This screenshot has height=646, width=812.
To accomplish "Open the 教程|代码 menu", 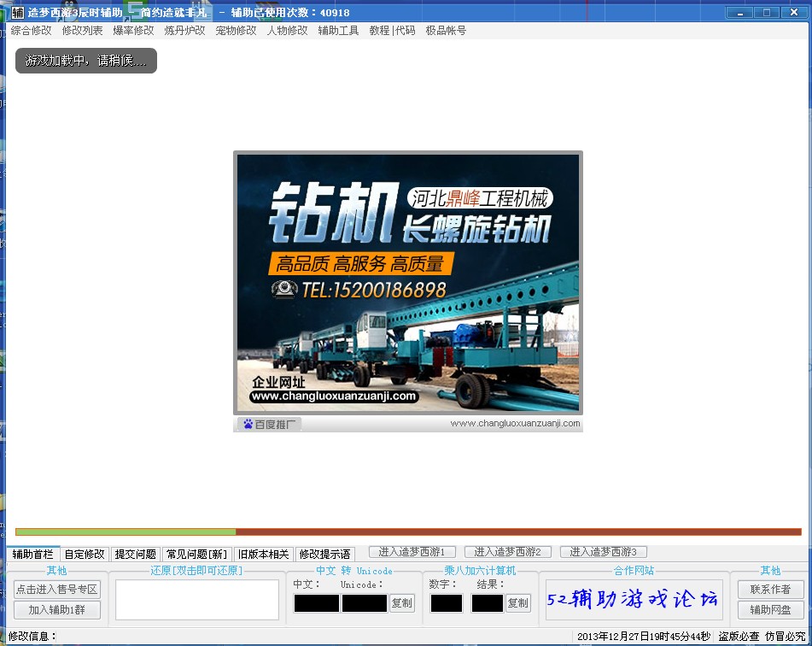I will tap(393, 31).
